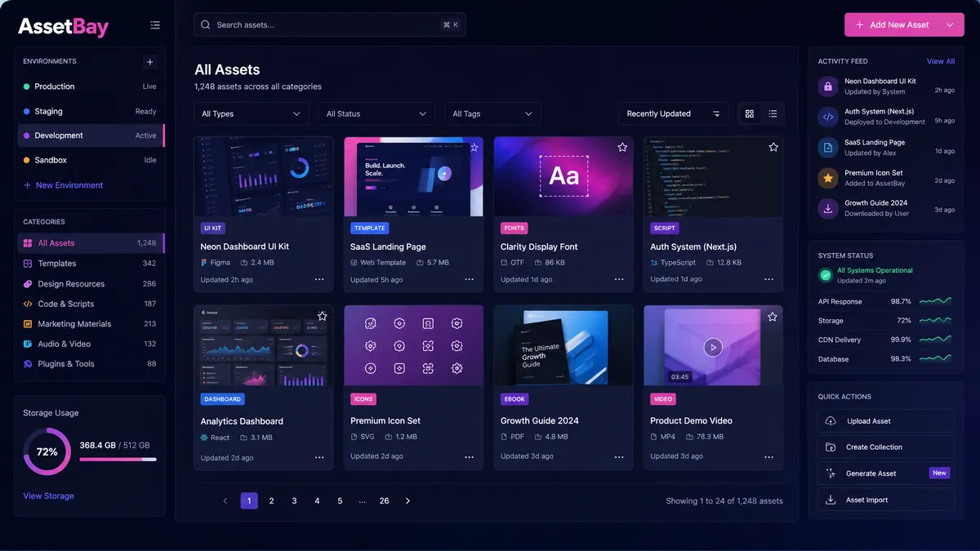Open more options for Premium Icon Set
Screen dimensions: 980x551
click(469, 457)
